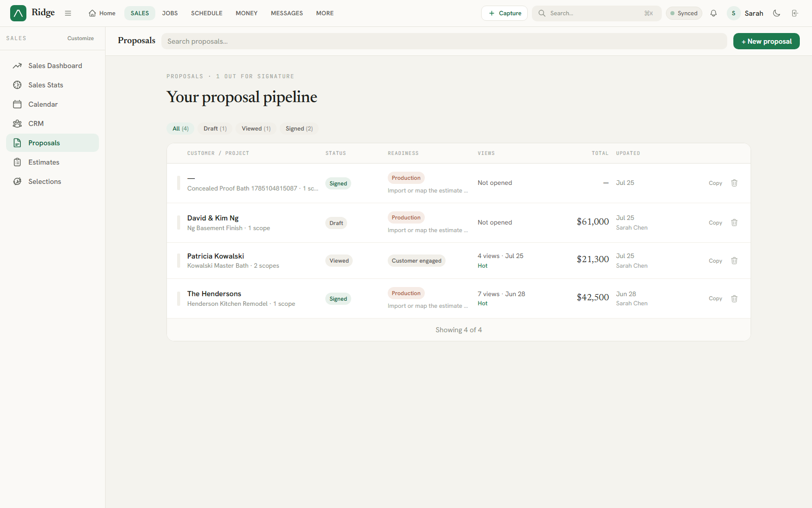Switch to dark mode moon icon
The height and width of the screenshot is (508, 812).
coord(776,13)
